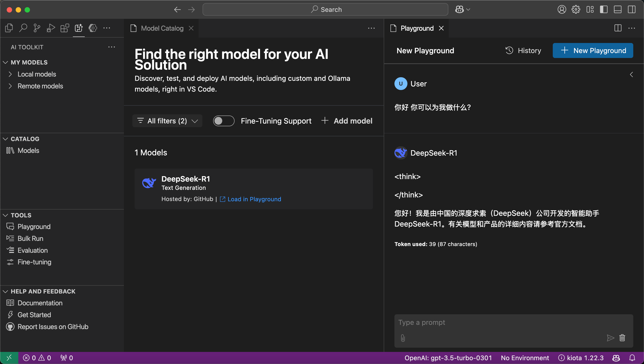Open Search in the activity bar

(23, 28)
